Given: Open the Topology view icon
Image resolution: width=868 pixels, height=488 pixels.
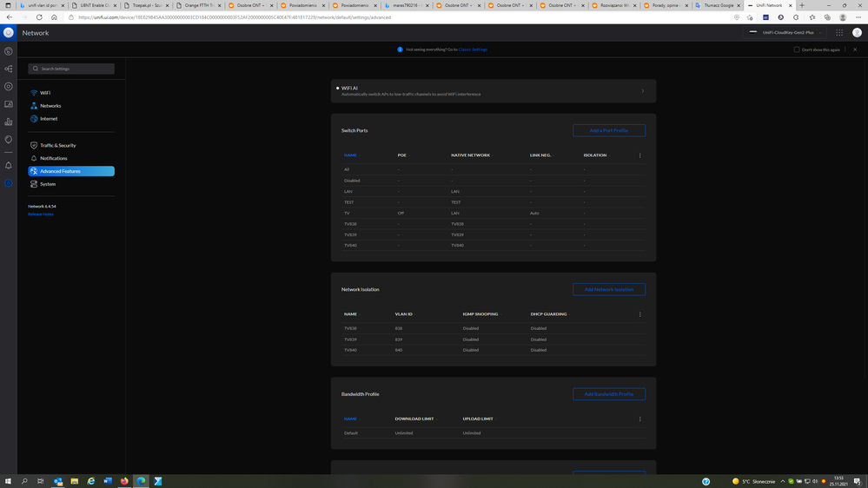Looking at the screenshot, I should pos(9,69).
